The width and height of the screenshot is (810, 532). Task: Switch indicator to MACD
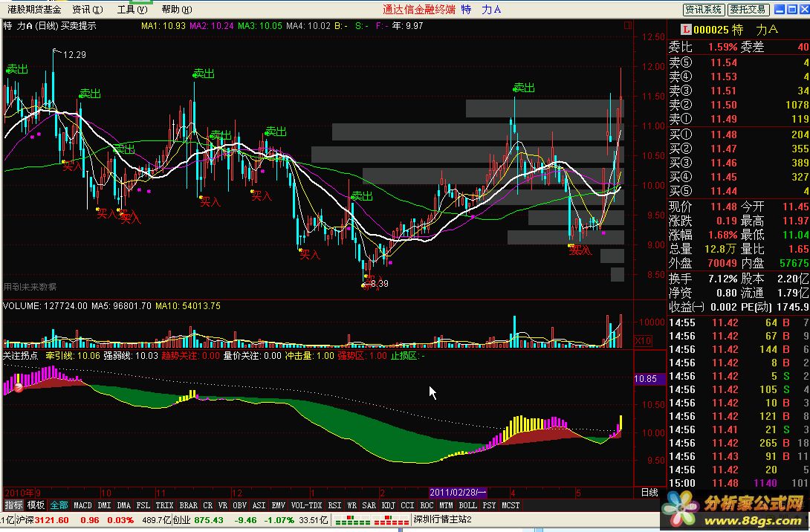(x=82, y=505)
